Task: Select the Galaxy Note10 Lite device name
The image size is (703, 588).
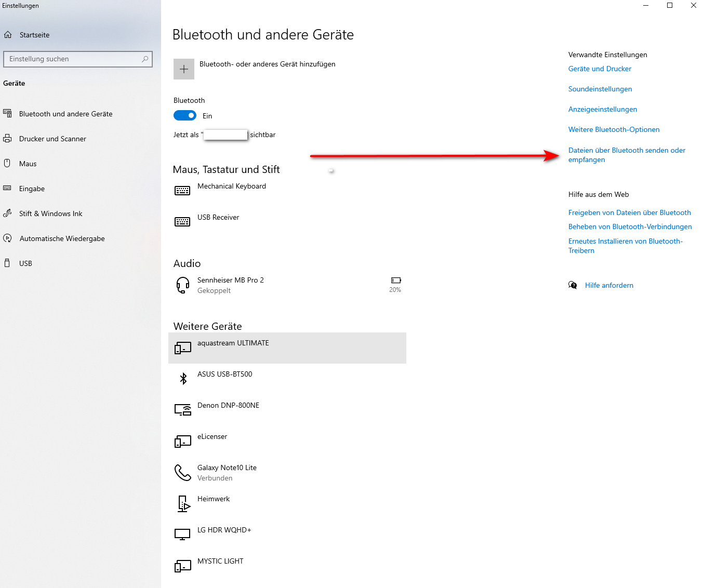Action: pos(227,467)
